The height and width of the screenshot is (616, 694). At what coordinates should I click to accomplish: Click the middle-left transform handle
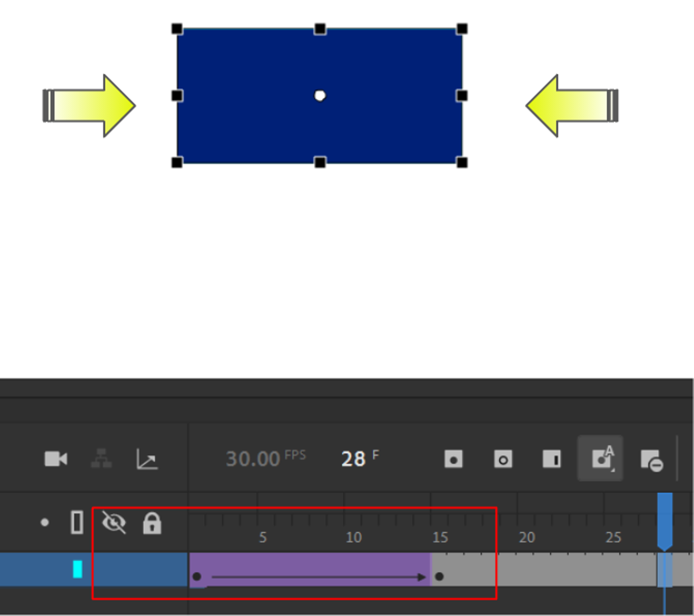click(x=177, y=96)
